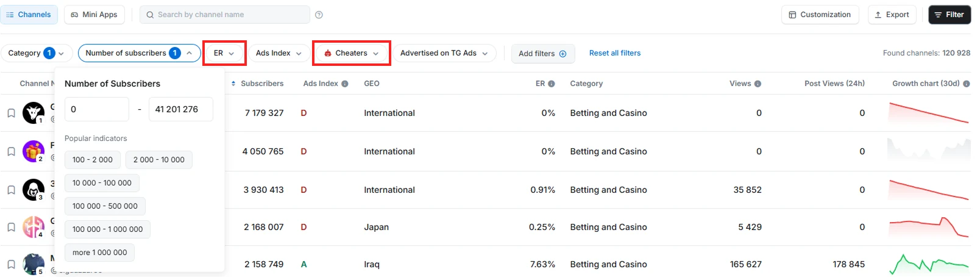The width and height of the screenshot is (980, 277).
Task: Open avatar of channel ranked 5
Action: (34, 264)
